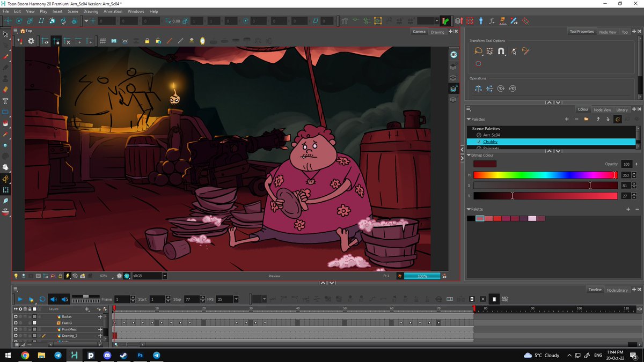Click Rotate 90 clockwise operation icon

point(501,88)
